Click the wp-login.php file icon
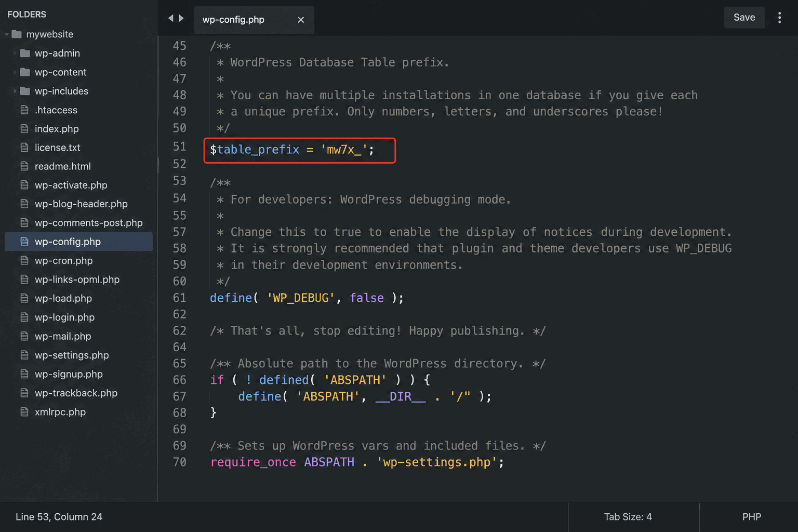The height and width of the screenshot is (532, 798). pos(24,317)
